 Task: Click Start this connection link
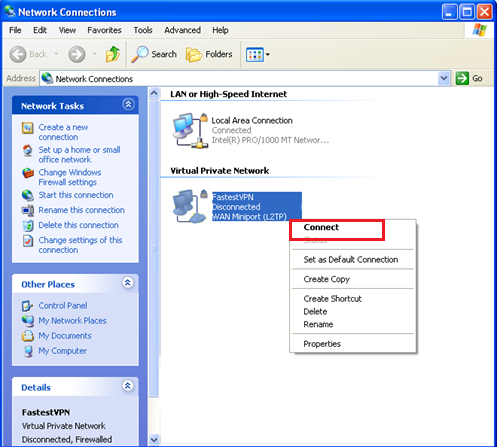(76, 195)
